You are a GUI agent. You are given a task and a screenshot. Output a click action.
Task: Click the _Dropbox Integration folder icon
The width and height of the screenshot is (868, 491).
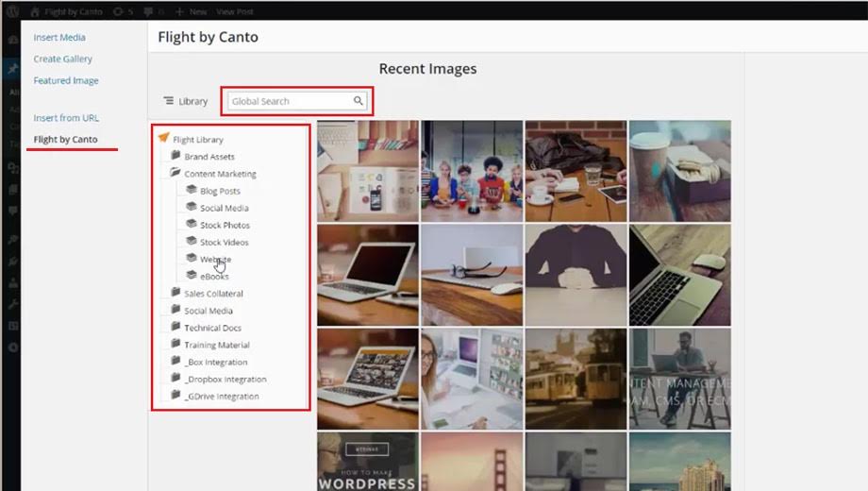tap(175, 379)
